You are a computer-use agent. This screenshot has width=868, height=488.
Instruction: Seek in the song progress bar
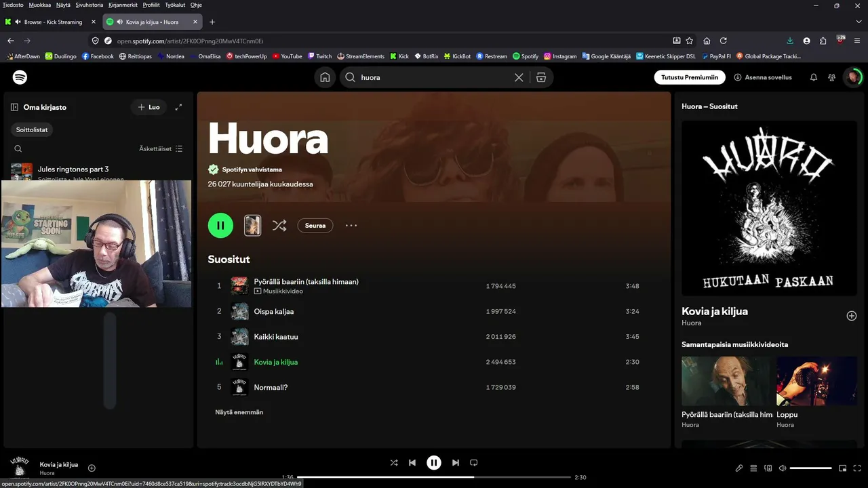(x=434, y=477)
